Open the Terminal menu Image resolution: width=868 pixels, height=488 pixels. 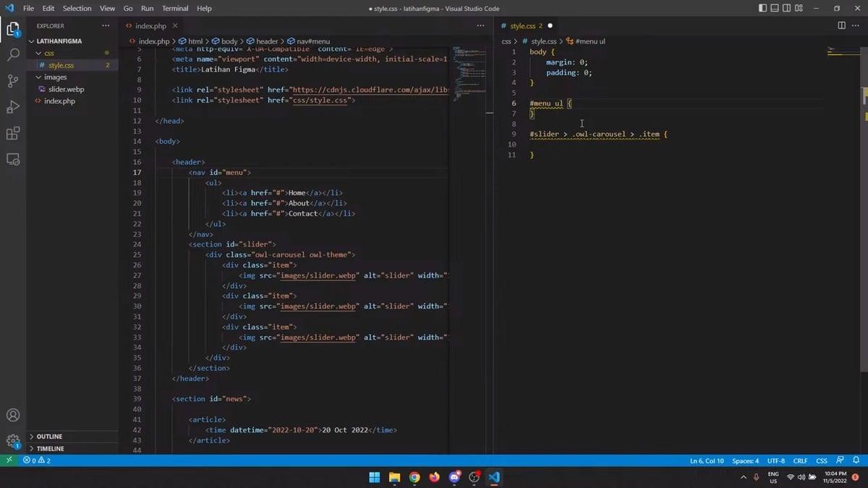tap(174, 8)
